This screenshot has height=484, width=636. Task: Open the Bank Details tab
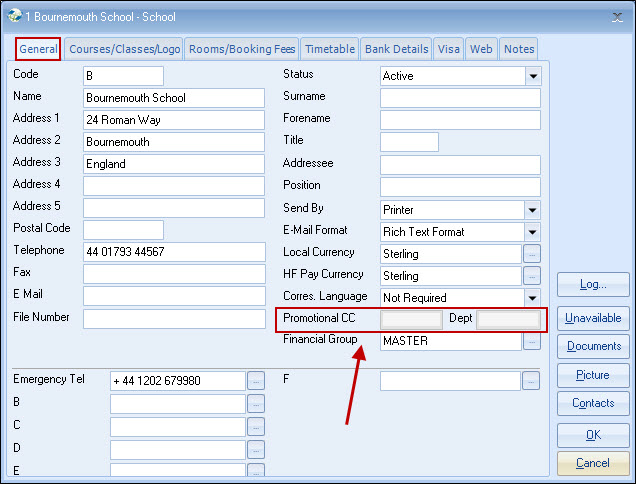pyautogui.click(x=396, y=49)
